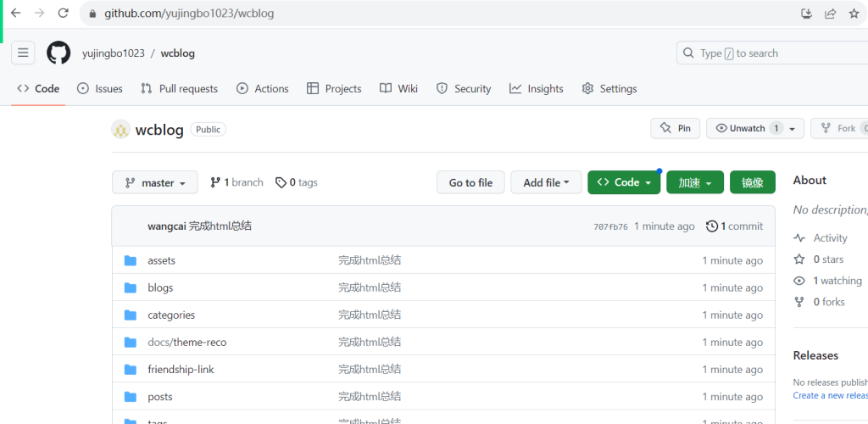
Task: Open the Unwatch options caret
Action: (793, 128)
